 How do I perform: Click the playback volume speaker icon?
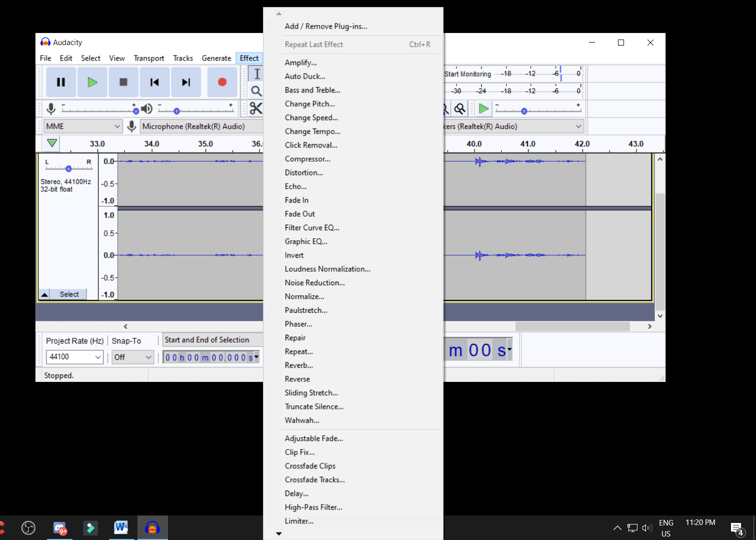(146, 109)
